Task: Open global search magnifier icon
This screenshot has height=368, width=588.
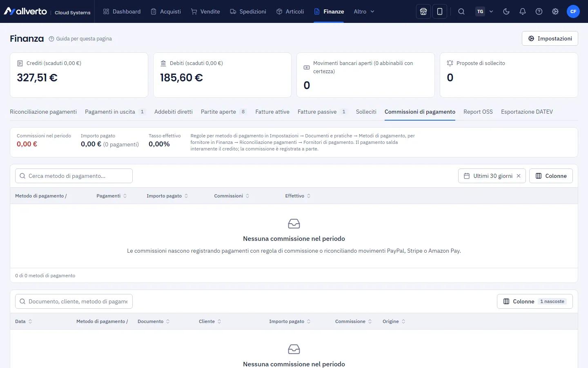Action: click(461, 11)
